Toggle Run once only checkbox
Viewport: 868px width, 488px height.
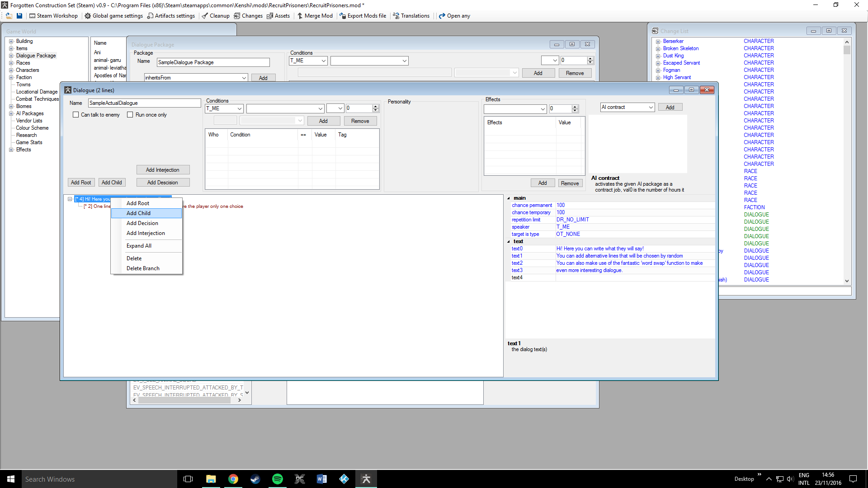[130, 115]
